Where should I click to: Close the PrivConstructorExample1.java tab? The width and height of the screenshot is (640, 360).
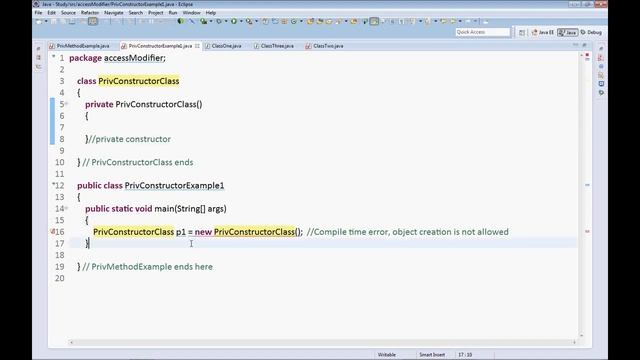tap(198, 46)
